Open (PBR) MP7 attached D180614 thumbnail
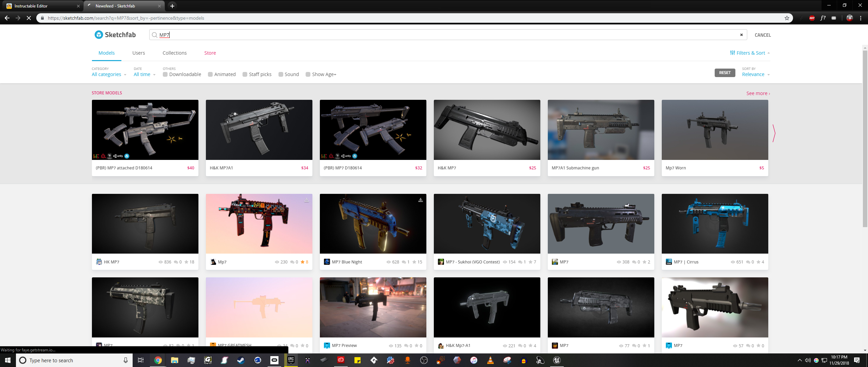 (x=145, y=130)
